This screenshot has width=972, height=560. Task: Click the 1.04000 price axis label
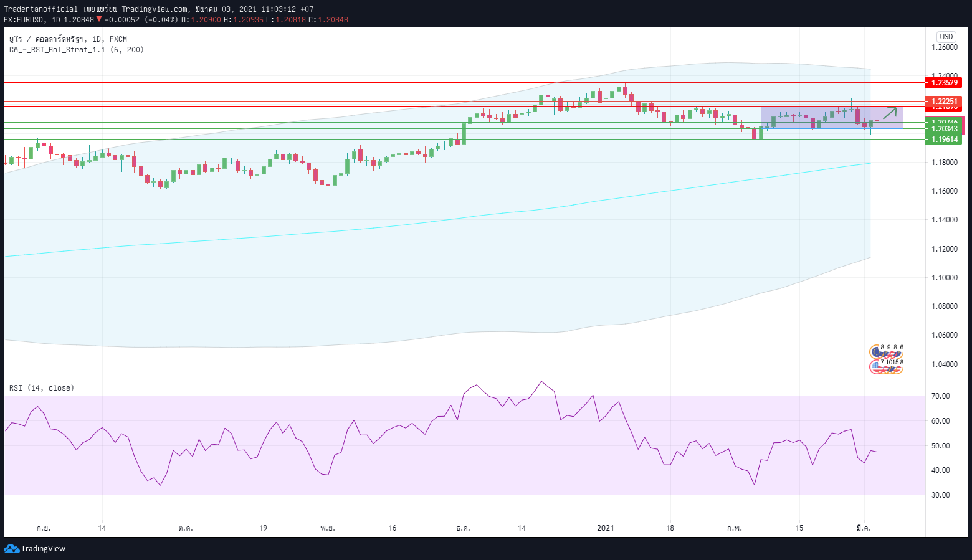pos(945,364)
